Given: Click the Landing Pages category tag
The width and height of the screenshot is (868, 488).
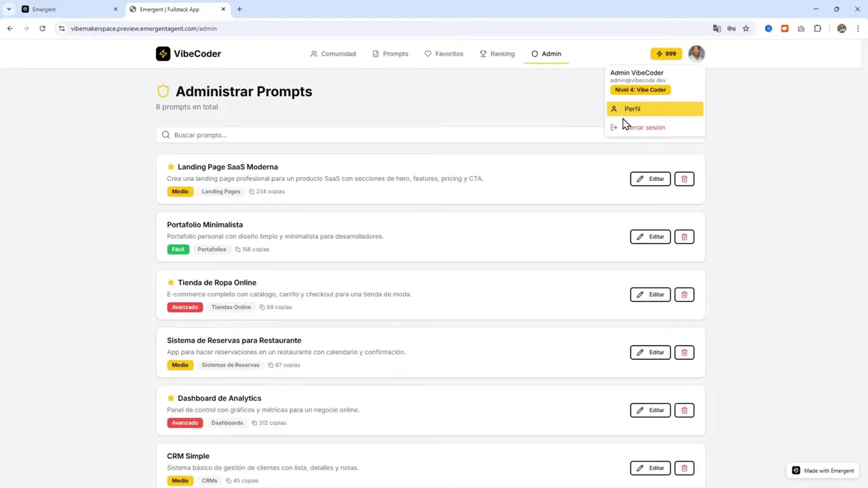Looking at the screenshot, I should (x=221, y=192).
